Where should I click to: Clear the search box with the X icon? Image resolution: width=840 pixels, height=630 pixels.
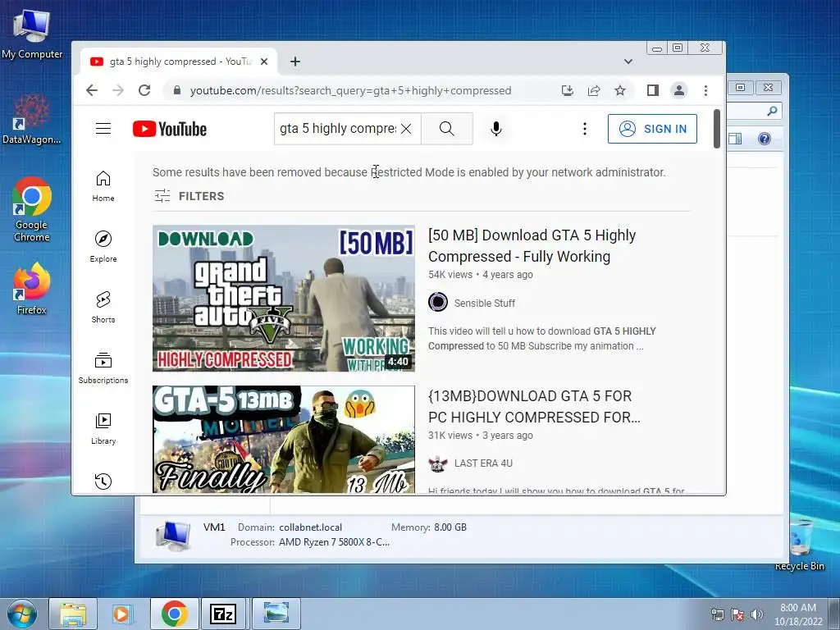point(406,129)
